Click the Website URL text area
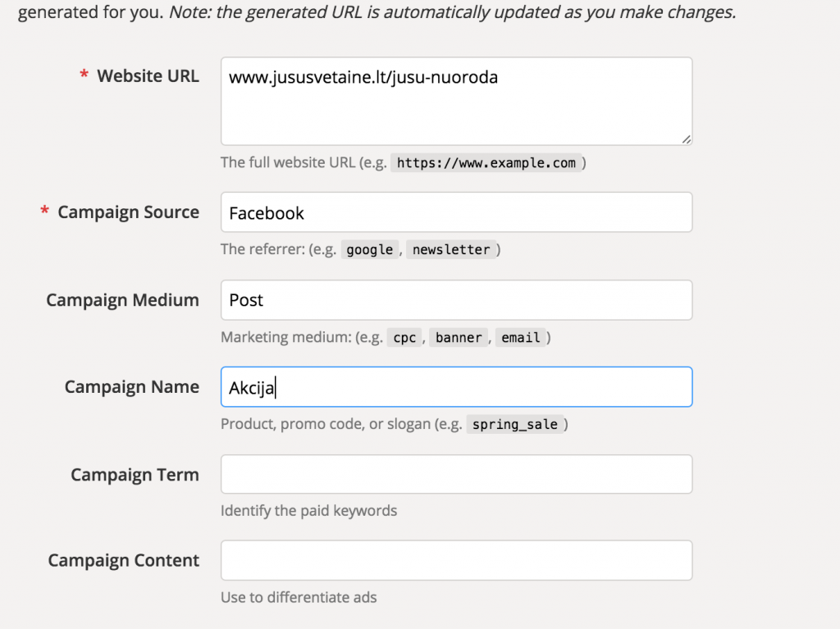The width and height of the screenshot is (840, 629). pyautogui.click(x=456, y=101)
